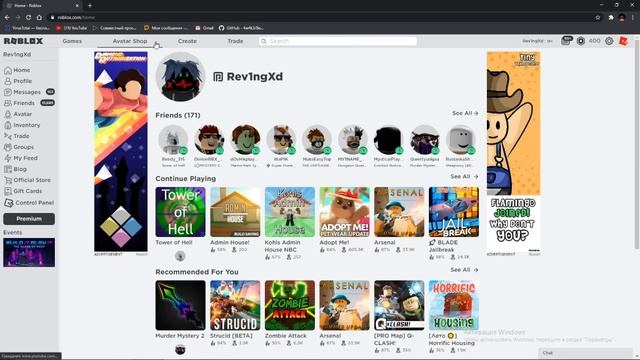See All in Recommended For You
This screenshot has width=640, height=360.
click(x=464, y=270)
